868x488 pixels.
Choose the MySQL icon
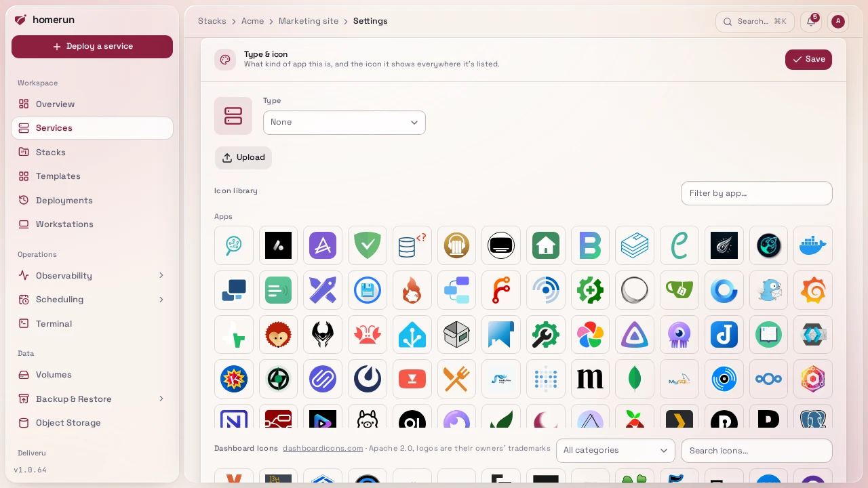pos(679,379)
